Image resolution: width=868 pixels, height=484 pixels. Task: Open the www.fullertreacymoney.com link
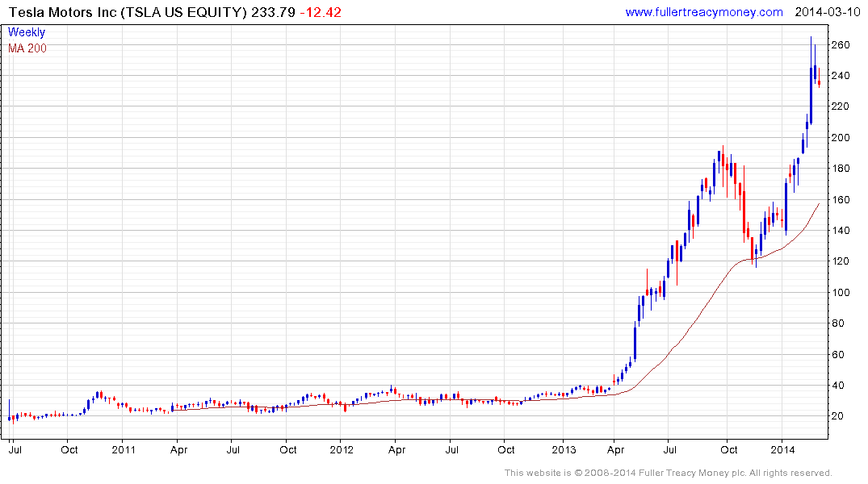tap(704, 12)
